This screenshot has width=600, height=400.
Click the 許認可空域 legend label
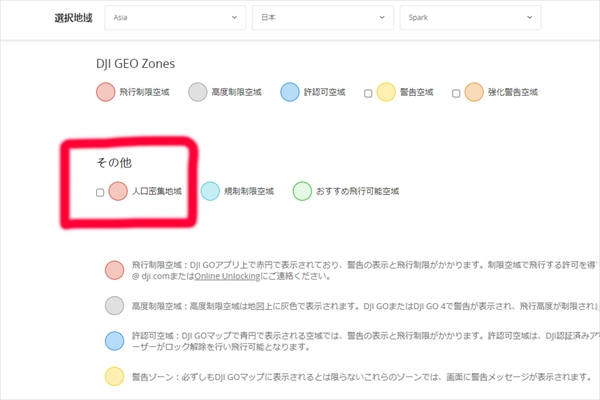click(324, 92)
